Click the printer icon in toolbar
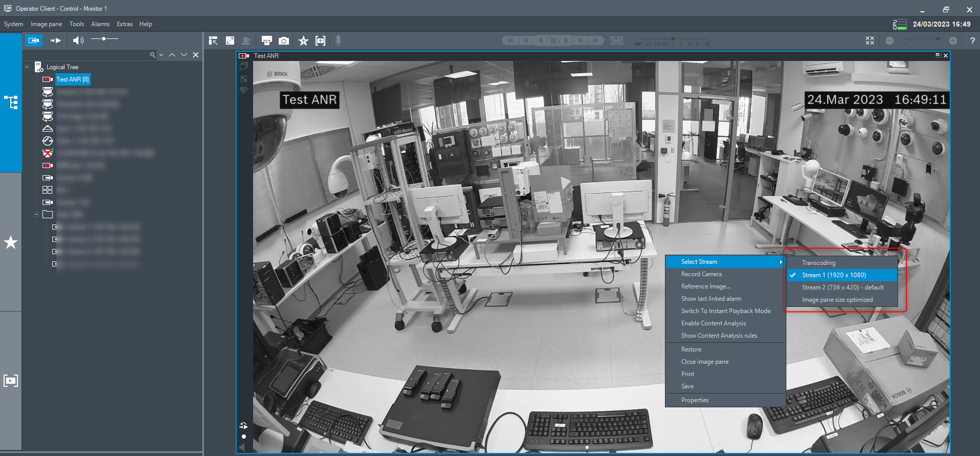 point(266,41)
